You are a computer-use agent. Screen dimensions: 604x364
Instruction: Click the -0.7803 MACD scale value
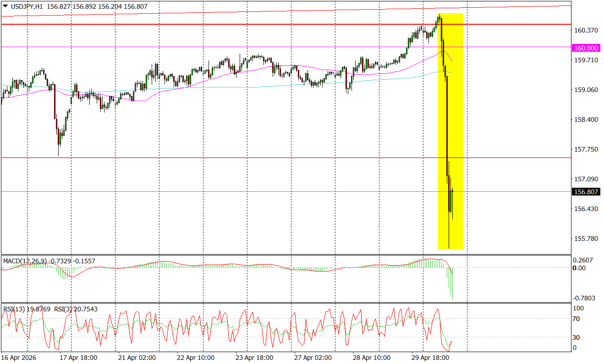click(584, 298)
